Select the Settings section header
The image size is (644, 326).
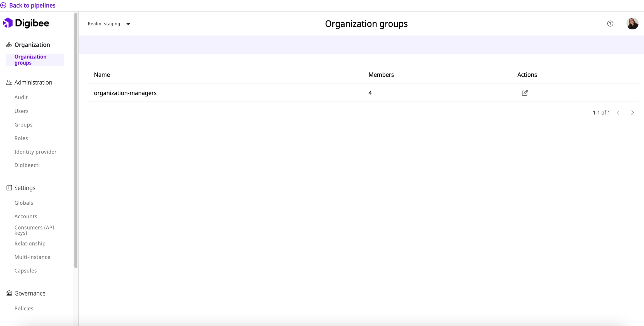[x=25, y=188]
